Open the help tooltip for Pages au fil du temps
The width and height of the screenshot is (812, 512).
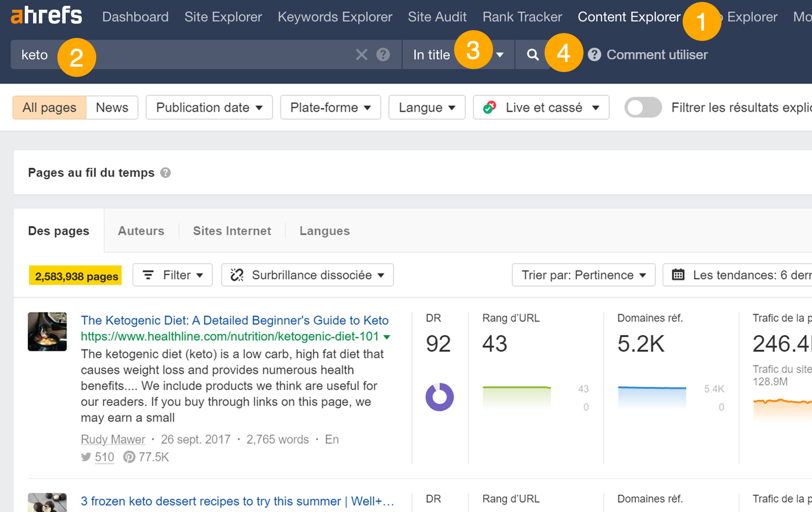[x=165, y=172]
